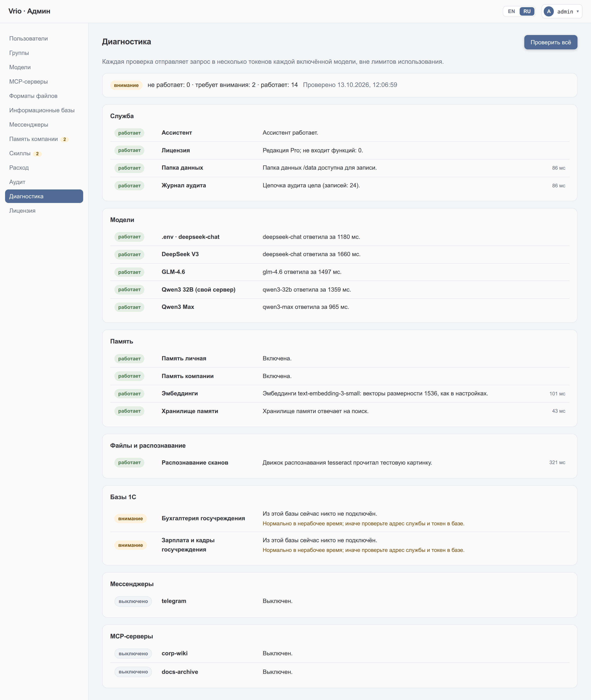Click выключено badge next to corp-wiki
Screen dimensions: 591x700
[133, 653]
